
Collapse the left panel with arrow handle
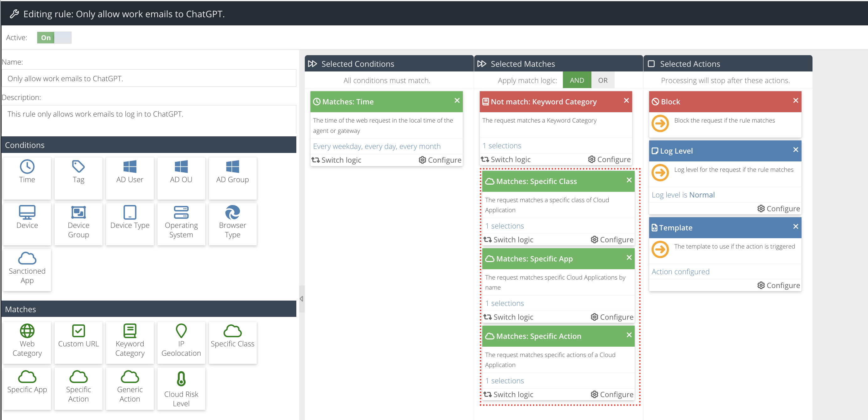coord(302,299)
